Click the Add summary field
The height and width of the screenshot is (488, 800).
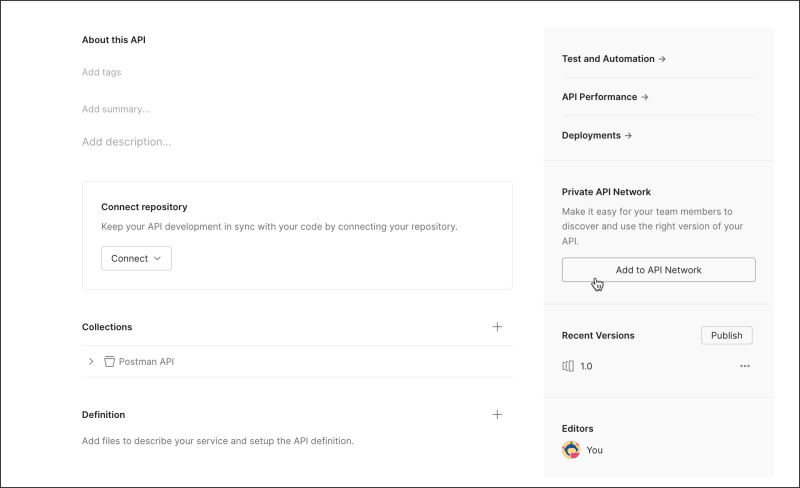(x=115, y=109)
